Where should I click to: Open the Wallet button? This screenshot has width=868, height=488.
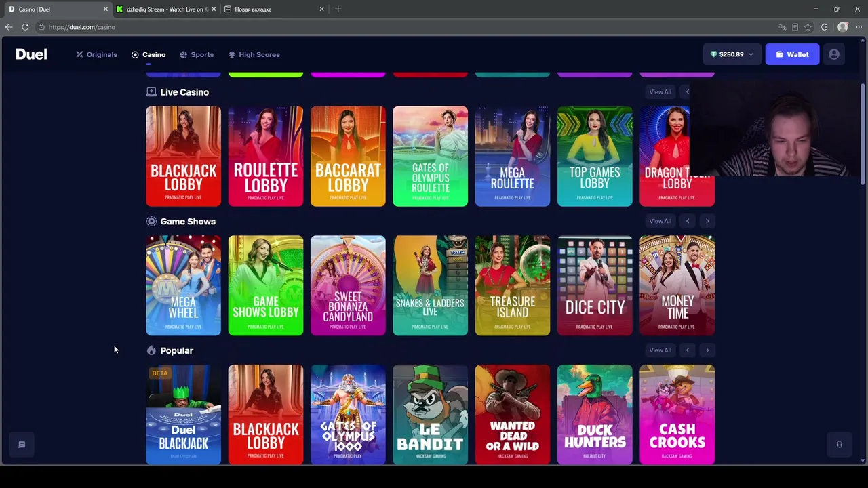coord(792,54)
